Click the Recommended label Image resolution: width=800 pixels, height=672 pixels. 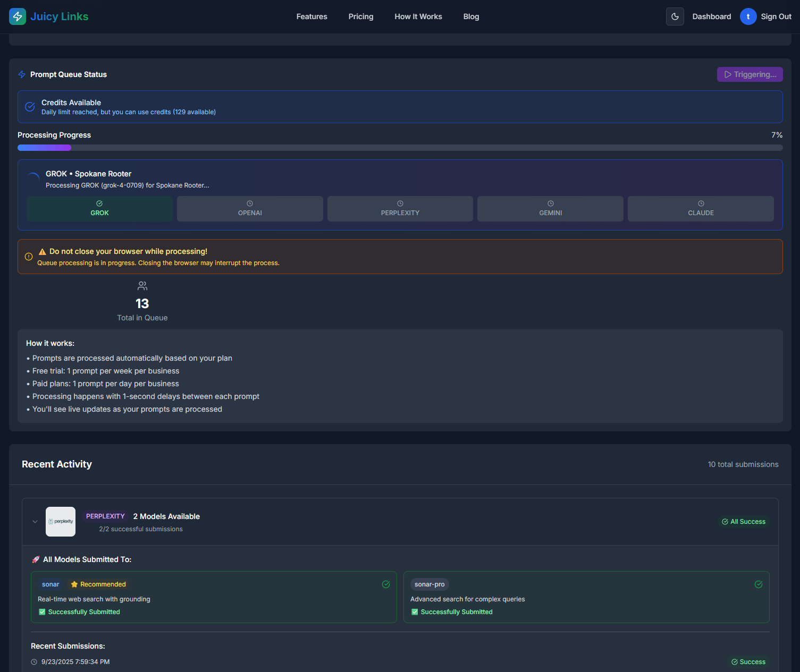point(103,584)
